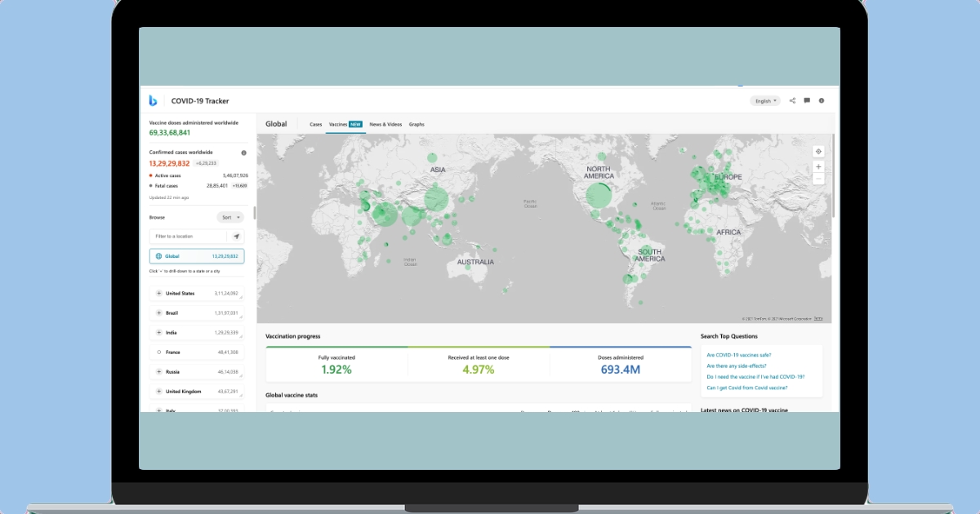The height and width of the screenshot is (514, 980).
Task: Click the Filter to a location field
Action: [188, 237]
